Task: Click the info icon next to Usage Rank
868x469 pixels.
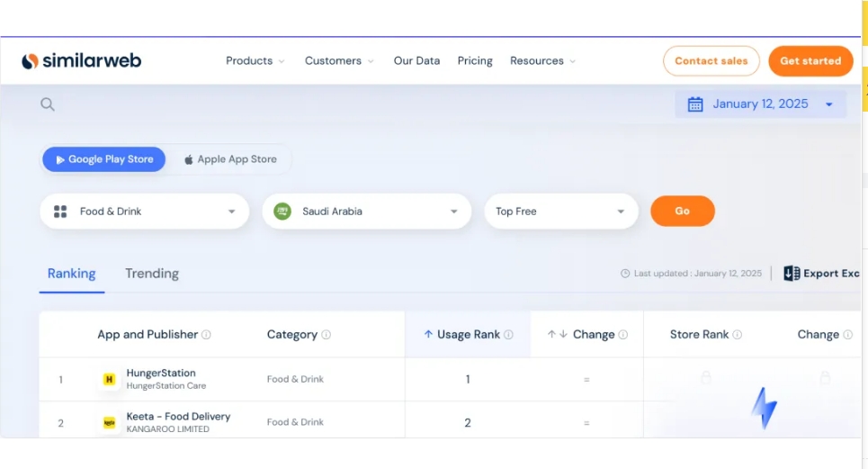Action: (508, 335)
